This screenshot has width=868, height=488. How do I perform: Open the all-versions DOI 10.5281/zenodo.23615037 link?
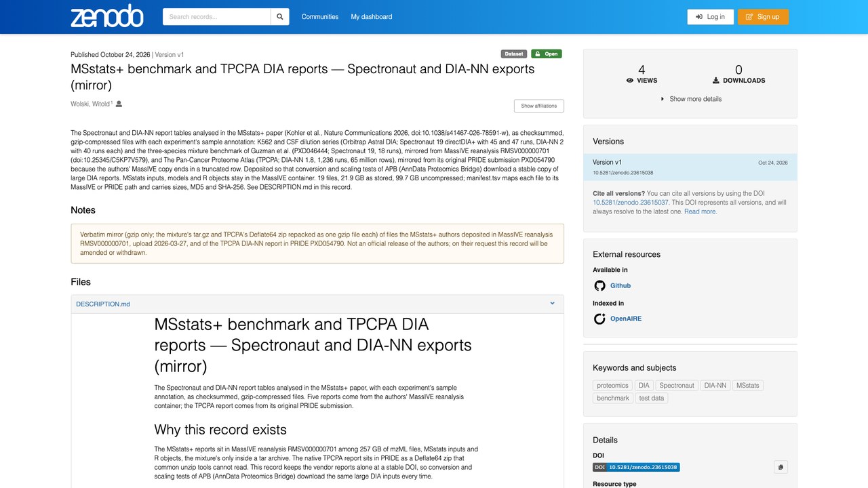[x=631, y=203]
